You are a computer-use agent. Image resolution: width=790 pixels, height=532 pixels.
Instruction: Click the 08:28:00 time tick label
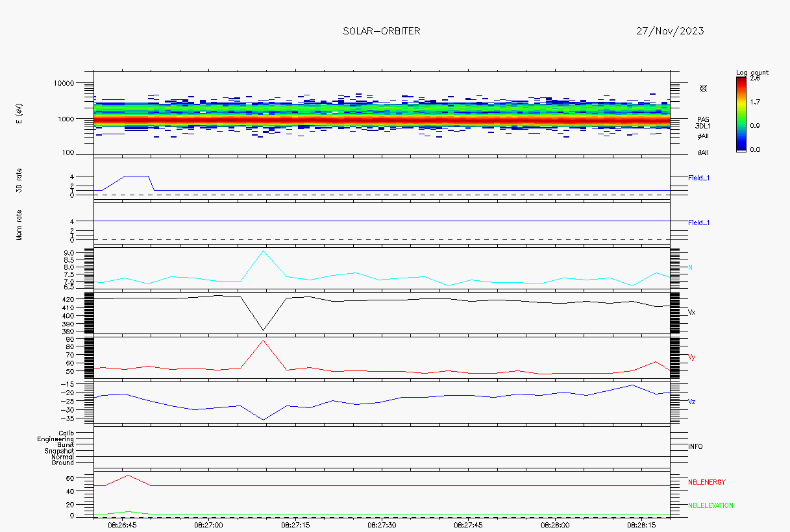[555, 524]
